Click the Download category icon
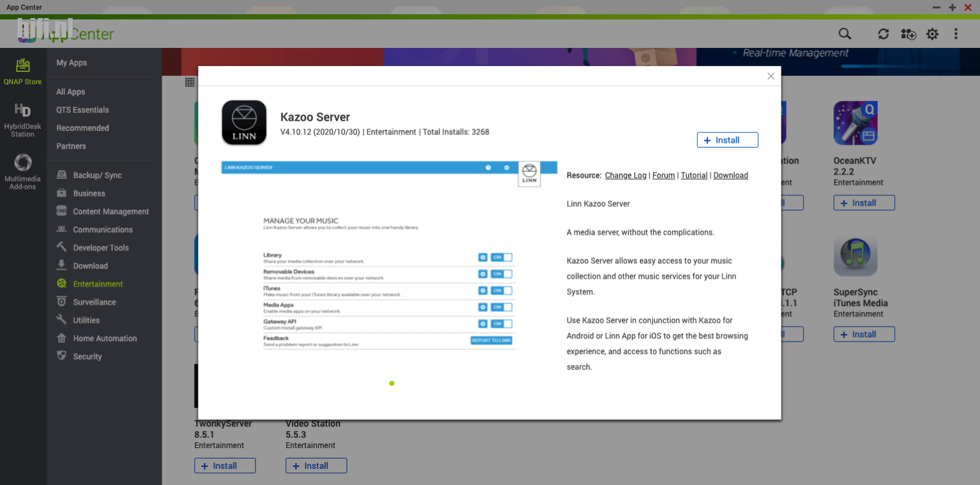Image resolution: width=980 pixels, height=485 pixels. click(62, 265)
